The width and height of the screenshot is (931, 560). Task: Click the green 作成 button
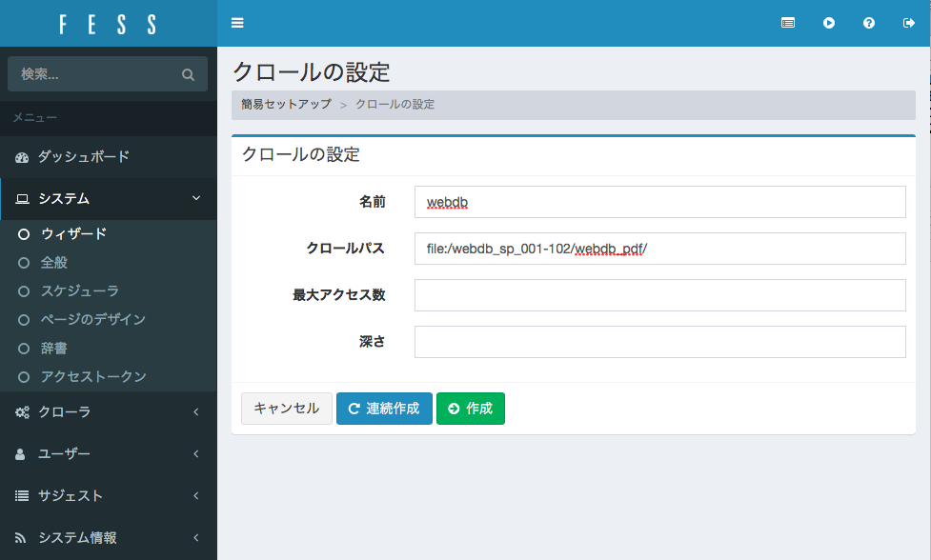tap(470, 409)
